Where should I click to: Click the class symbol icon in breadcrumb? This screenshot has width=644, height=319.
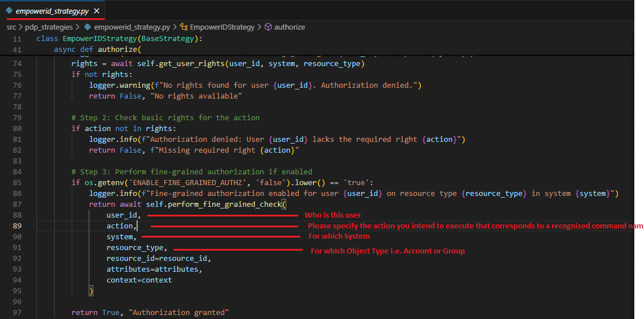click(184, 27)
